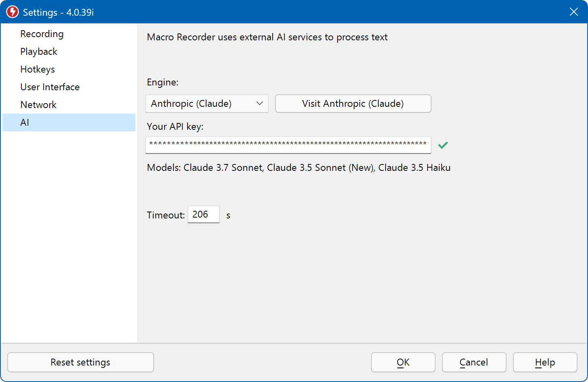Viewport: 588px width, 382px height.
Task: Click the green API key validation checkmark
Action: [443, 145]
